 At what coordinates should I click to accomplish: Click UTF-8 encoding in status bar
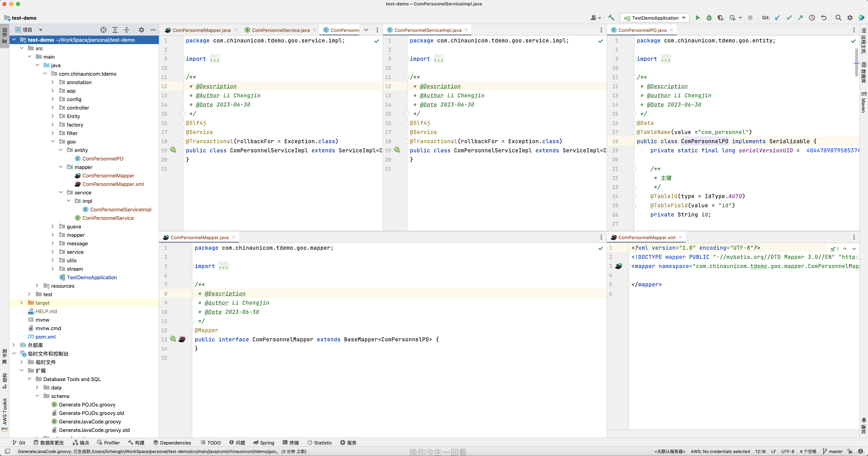(x=787, y=451)
